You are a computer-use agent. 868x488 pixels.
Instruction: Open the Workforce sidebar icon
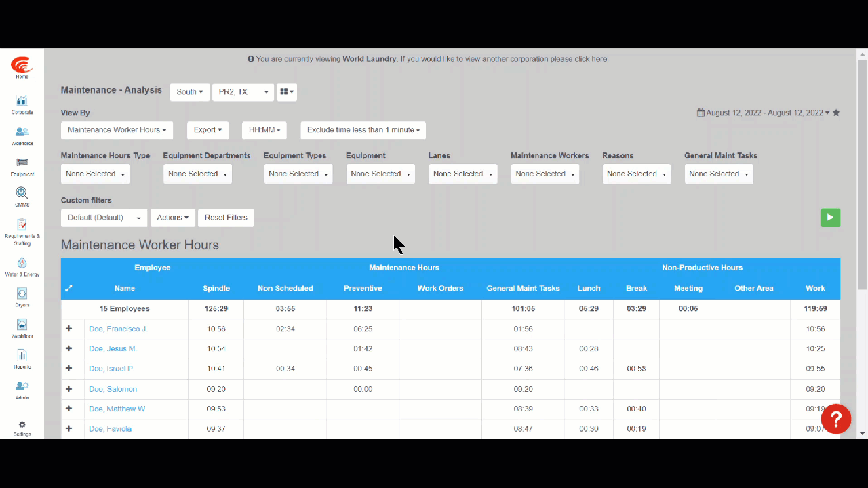pos(22,136)
